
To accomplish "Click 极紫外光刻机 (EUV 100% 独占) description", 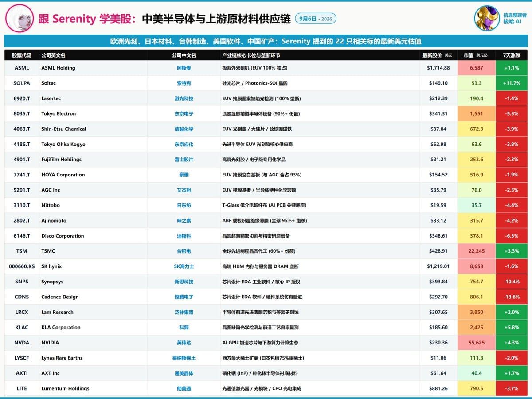I will click(255, 68).
